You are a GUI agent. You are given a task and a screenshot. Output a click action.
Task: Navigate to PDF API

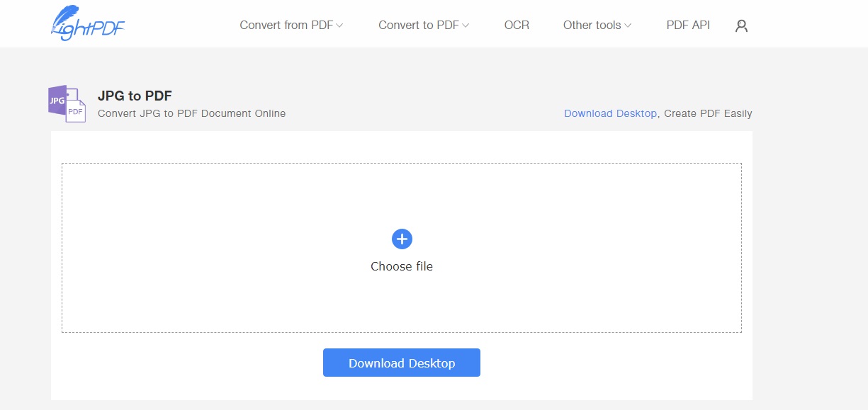click(688, 25)
